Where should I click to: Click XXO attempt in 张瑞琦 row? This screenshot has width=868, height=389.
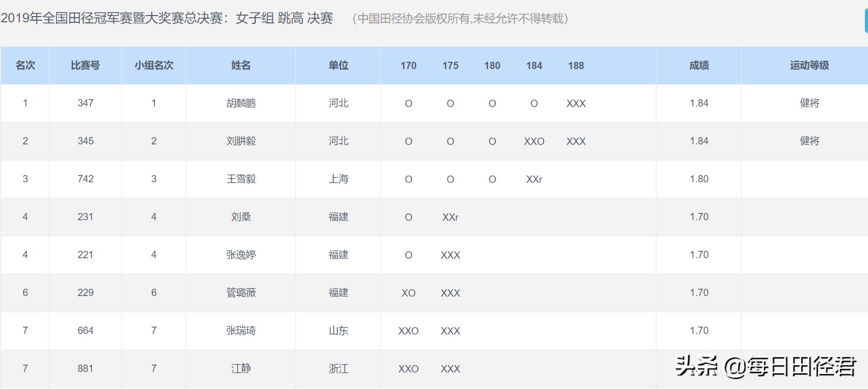[409, 331]
